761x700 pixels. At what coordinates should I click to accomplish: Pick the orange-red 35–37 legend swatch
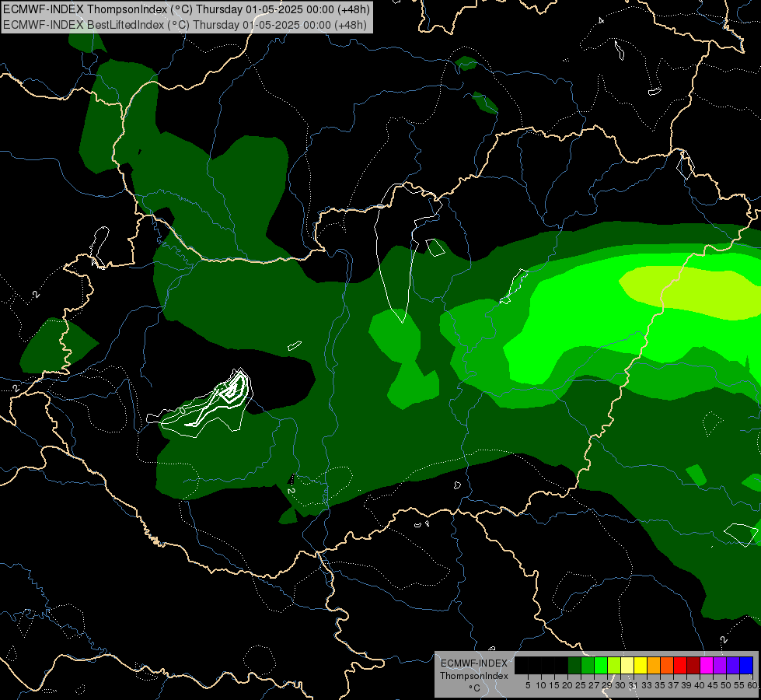[x=667, y=665]
